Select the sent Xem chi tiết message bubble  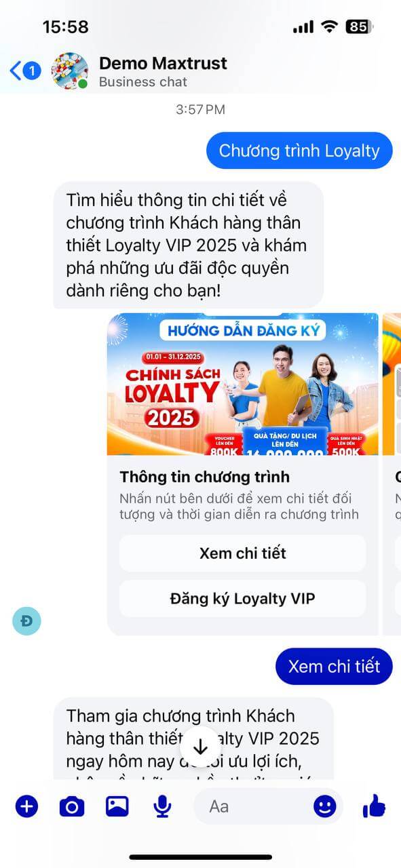[334, 666]
